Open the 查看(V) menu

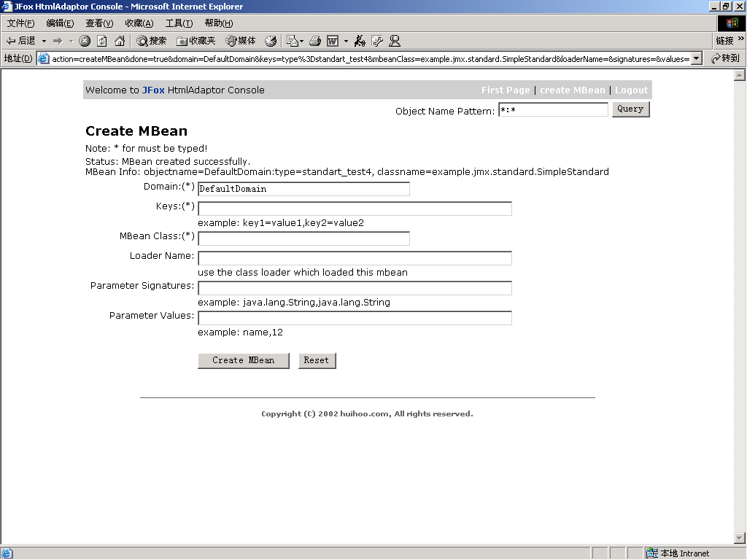[x=99, y=23]
